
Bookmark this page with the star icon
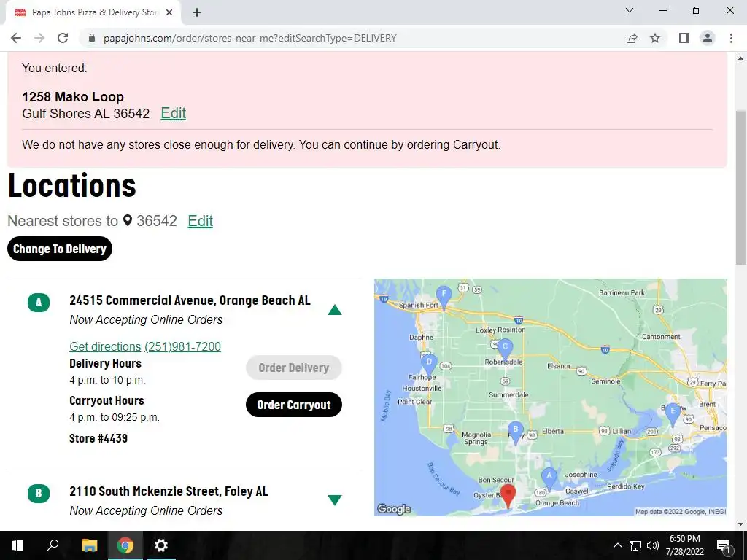[x=655, y=38]
